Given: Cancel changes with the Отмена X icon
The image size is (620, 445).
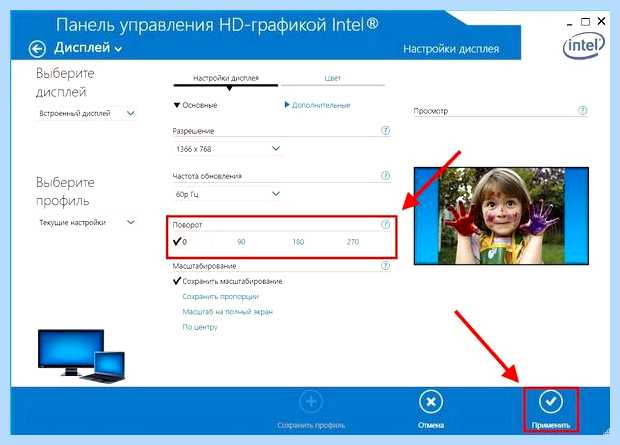Looking at the screenshot, I should pos(431,402).
